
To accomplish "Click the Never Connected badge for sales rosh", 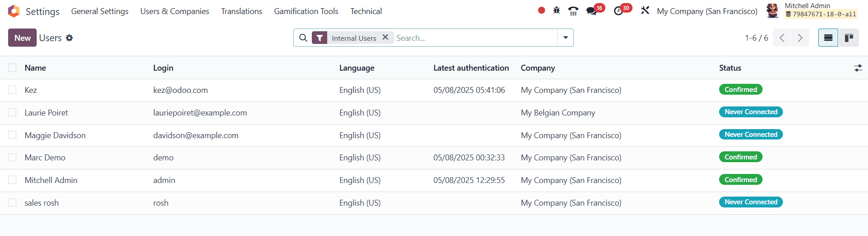I will 751,202.
